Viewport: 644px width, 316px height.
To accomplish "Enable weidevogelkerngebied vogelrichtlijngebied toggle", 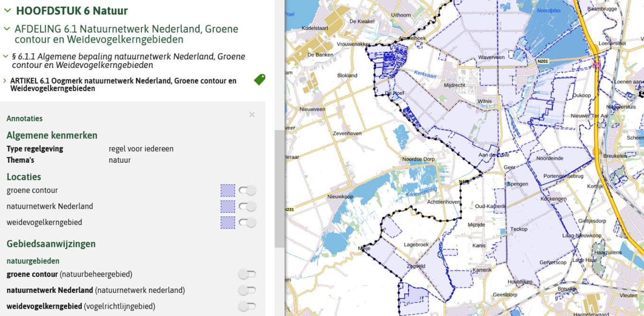I will 247,307.
